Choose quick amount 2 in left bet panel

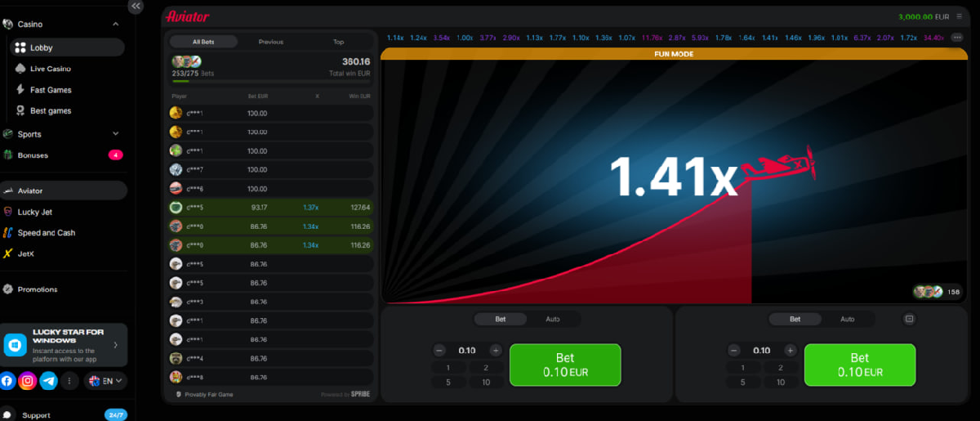tap(485, 368)
